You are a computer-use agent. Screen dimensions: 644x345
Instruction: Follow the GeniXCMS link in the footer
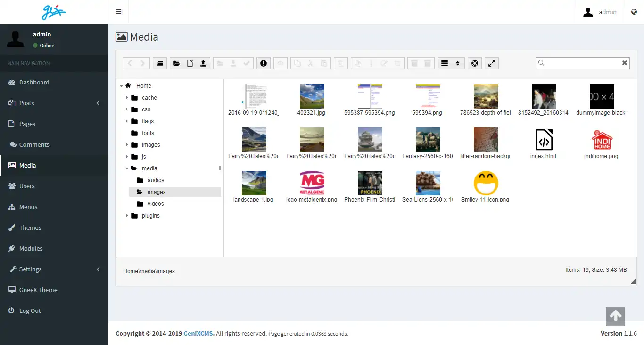coord(198,333)
